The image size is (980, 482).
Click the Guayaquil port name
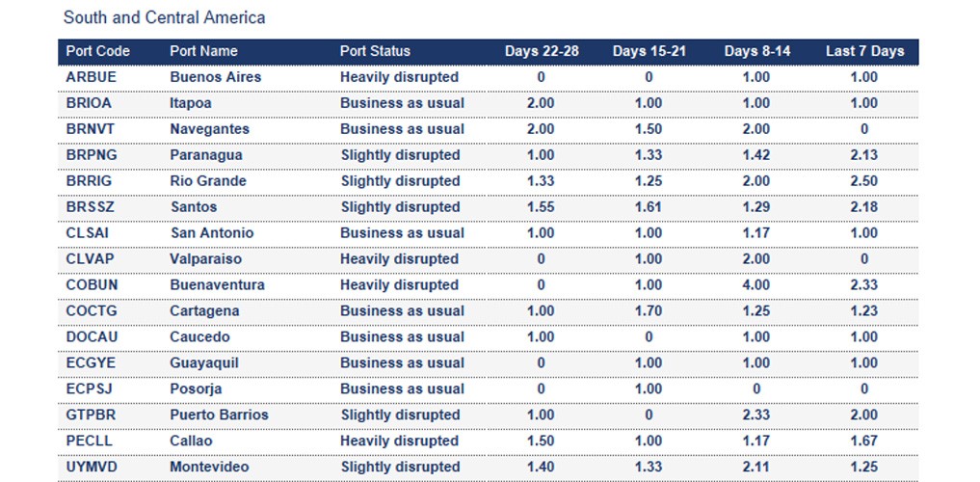point(204,363)
